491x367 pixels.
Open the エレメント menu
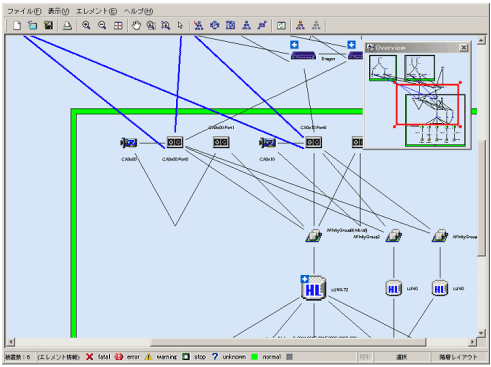(96, 11)
